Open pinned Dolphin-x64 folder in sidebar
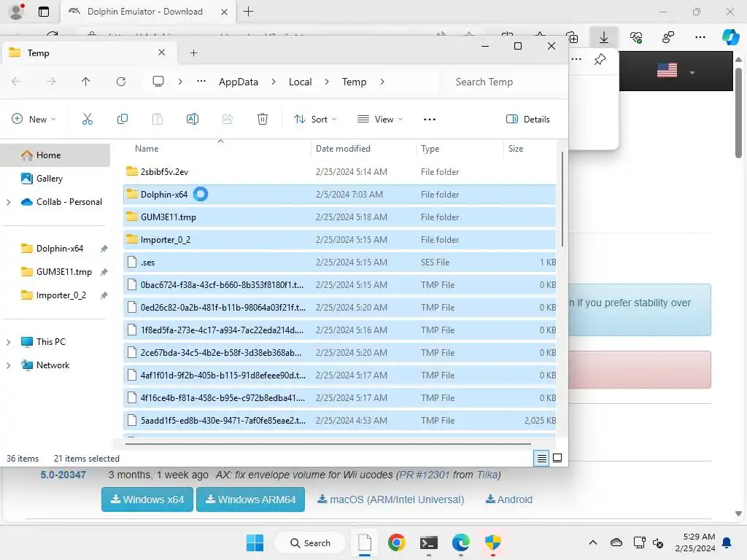 click(x=60, y=249)
